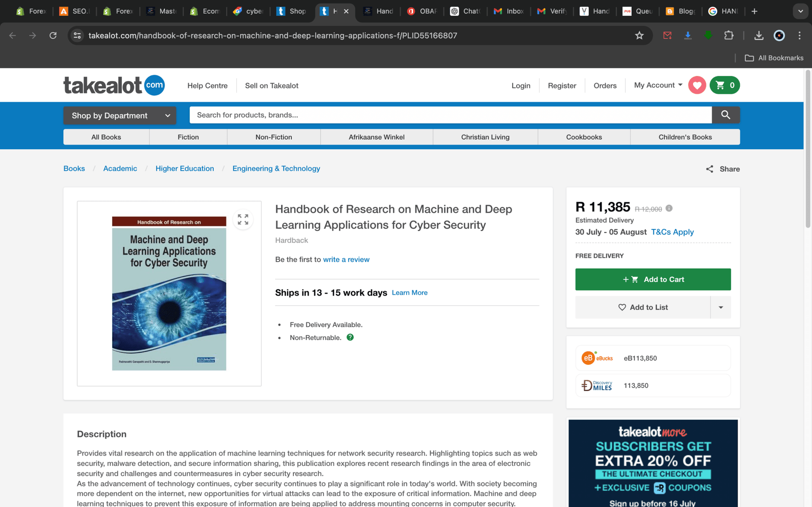The image size is (812, 507).
Task: Open the Chrome profile avatar
Action: 779,35
